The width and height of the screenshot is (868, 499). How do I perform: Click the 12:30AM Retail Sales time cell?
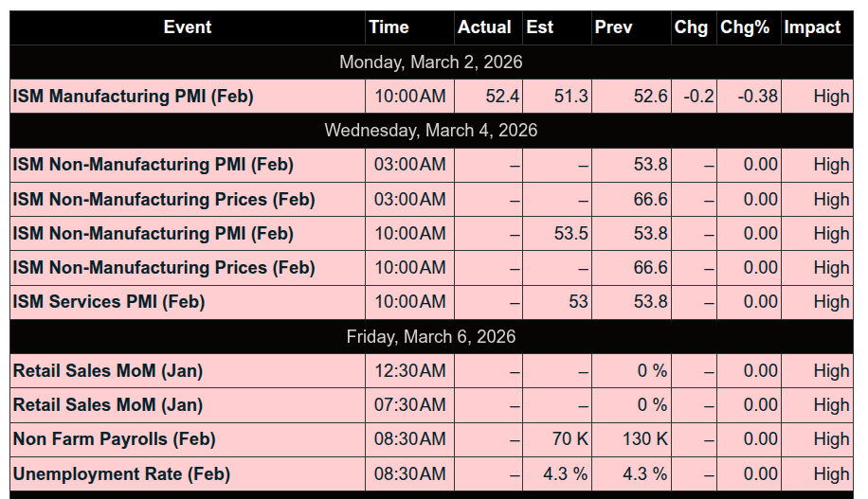[409, 371]
